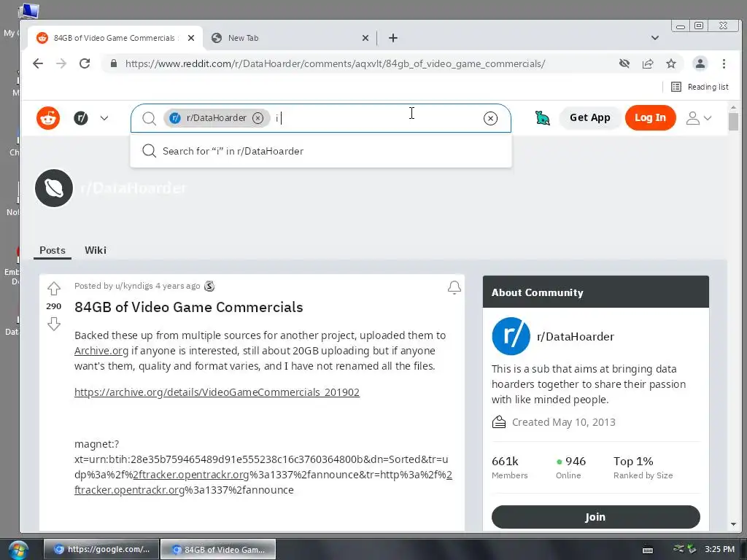Switch to the Wiki tab
This screenshot has width=747, height=560.
pyautogui.click(x=96, y=251)
